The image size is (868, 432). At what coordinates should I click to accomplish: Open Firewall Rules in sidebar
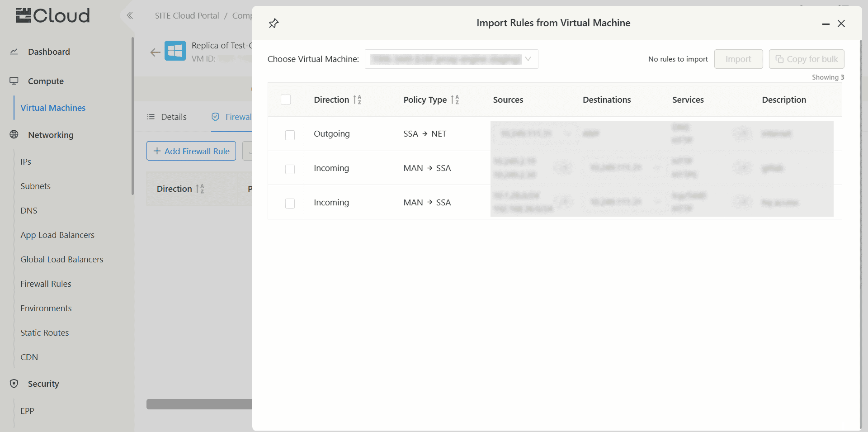click(46, 284)
